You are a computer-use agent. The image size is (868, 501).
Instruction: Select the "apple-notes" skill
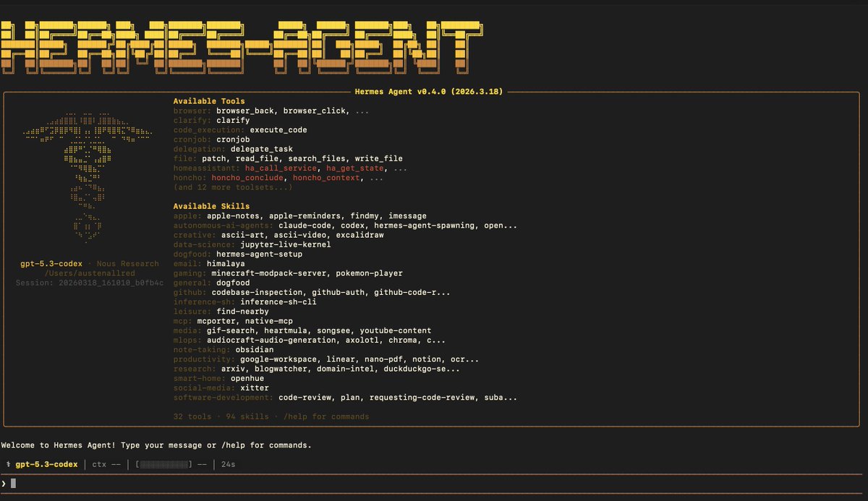coord(233,215)
